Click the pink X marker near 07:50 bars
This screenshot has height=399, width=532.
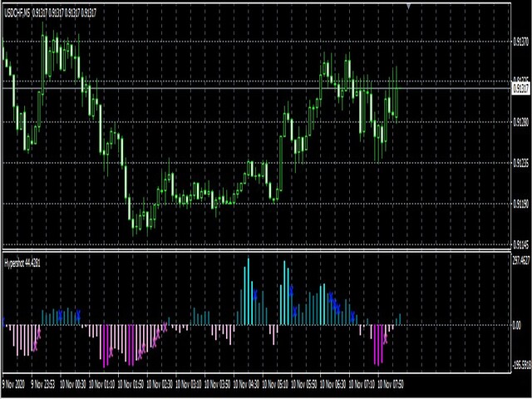click(x=386, y=338)
